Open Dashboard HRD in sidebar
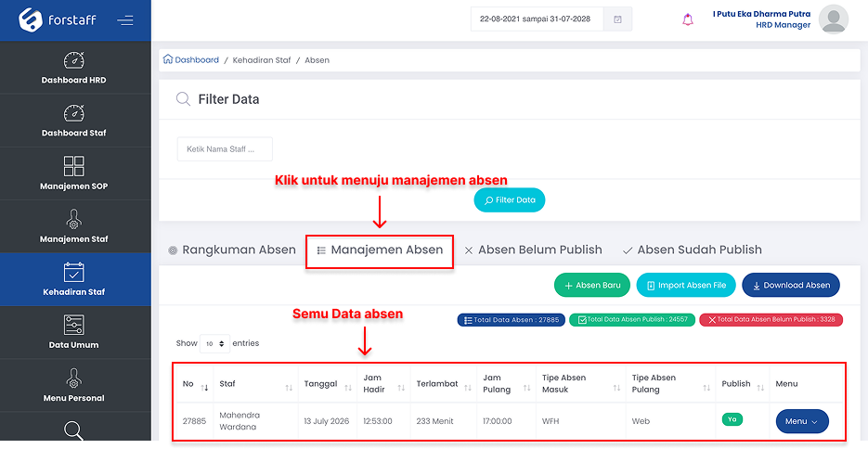The height and width of the screenshot is (449, 868). pos(73,68)
